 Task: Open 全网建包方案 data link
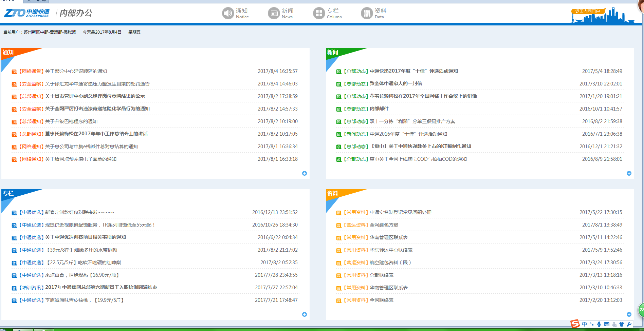(x=384, y=225)
